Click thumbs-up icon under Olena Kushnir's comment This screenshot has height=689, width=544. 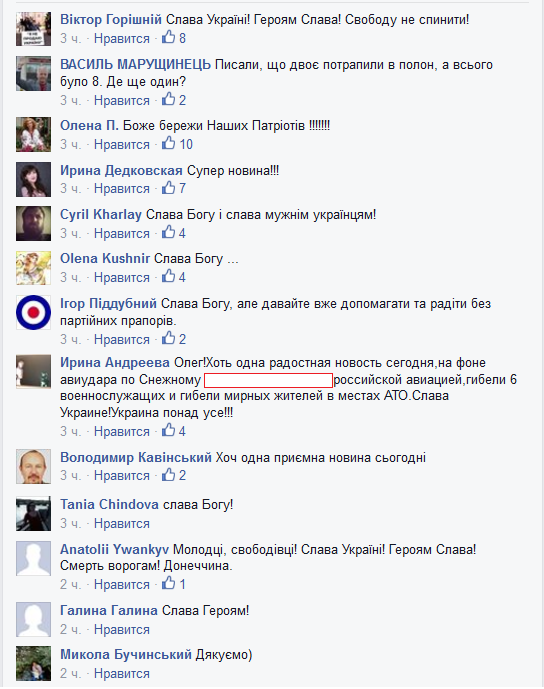coord(168,276)
